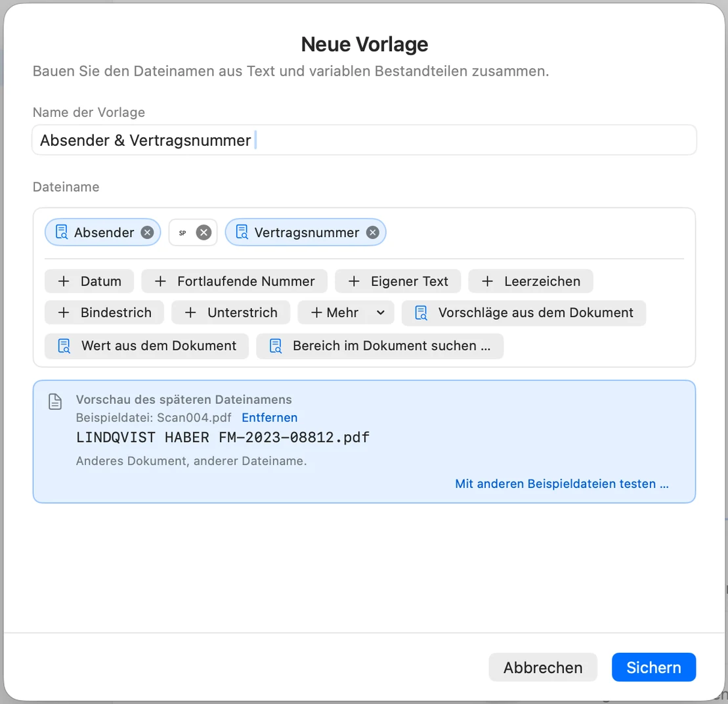Viewport: 728px width, 704px height.
Task: Open Bereich im Dokument suchen
Action: tap(380, 346)
